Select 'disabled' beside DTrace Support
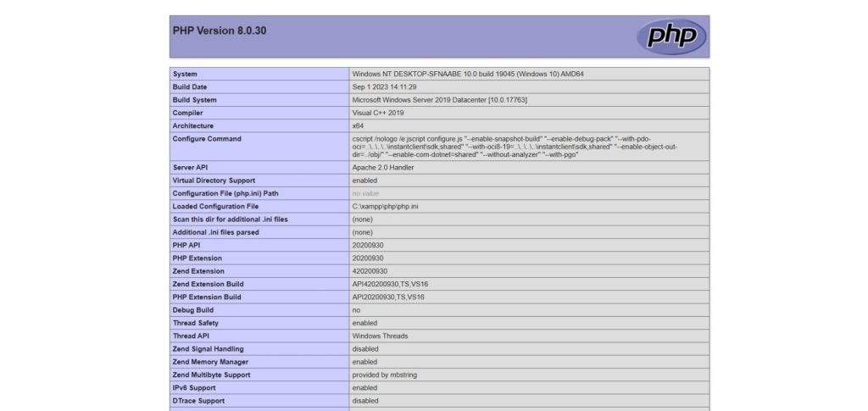868x411 pixels. pos(365,401)
